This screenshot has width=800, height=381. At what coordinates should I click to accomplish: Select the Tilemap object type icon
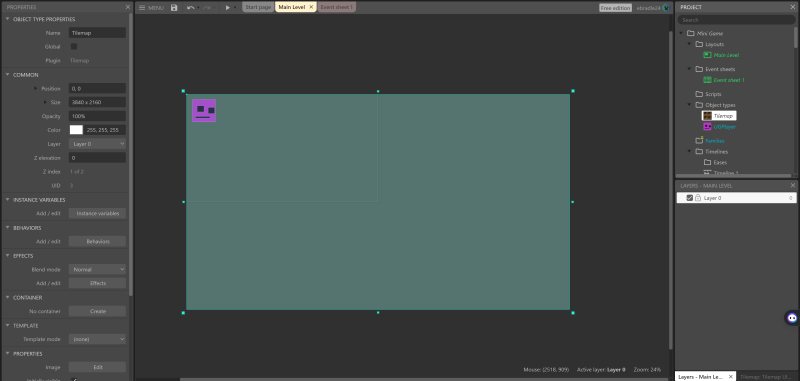point(707,116)
